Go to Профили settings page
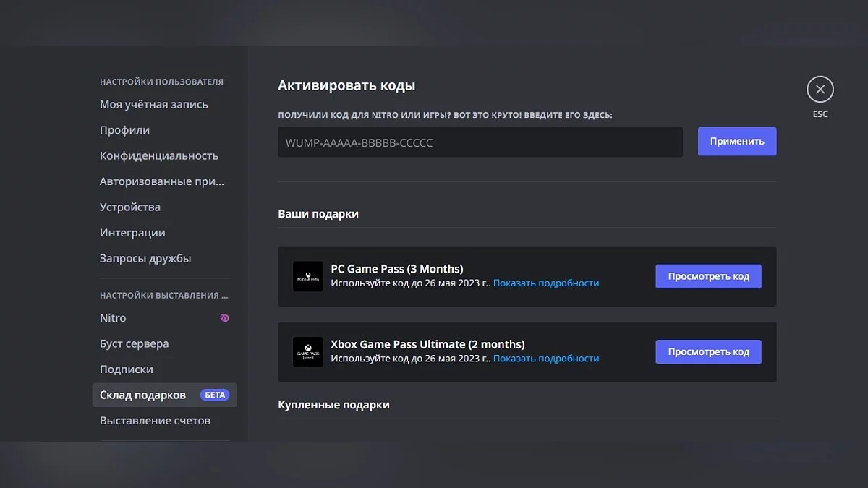Viewport: 868px width, 488px height. pyautogui.click(x=125, y=130)
